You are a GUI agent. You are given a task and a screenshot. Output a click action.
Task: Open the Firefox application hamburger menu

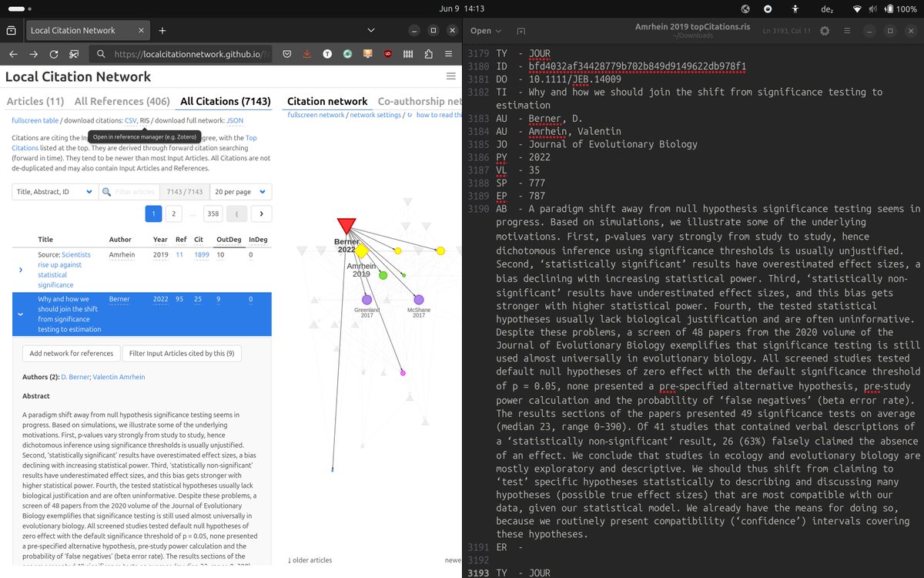pyautogui.click(x=449, y=55)
